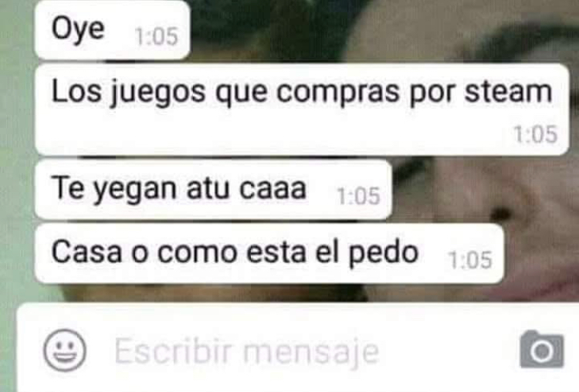This screenshot has height=392, width=579.
Task: Click the timestamp beside 'el pedo' message
Action: pyautogui.click(x=470, y=260)
